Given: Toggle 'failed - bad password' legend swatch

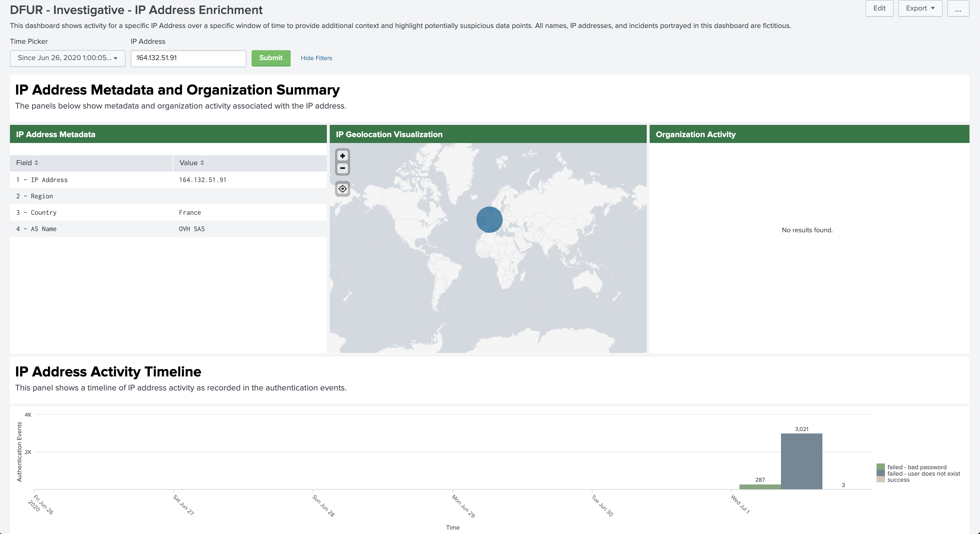Looking at the screenshot, I should (x=880, y=467).
